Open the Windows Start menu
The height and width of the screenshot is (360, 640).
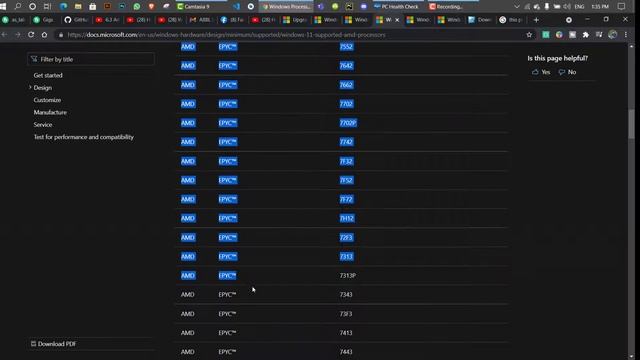point(3,7)
